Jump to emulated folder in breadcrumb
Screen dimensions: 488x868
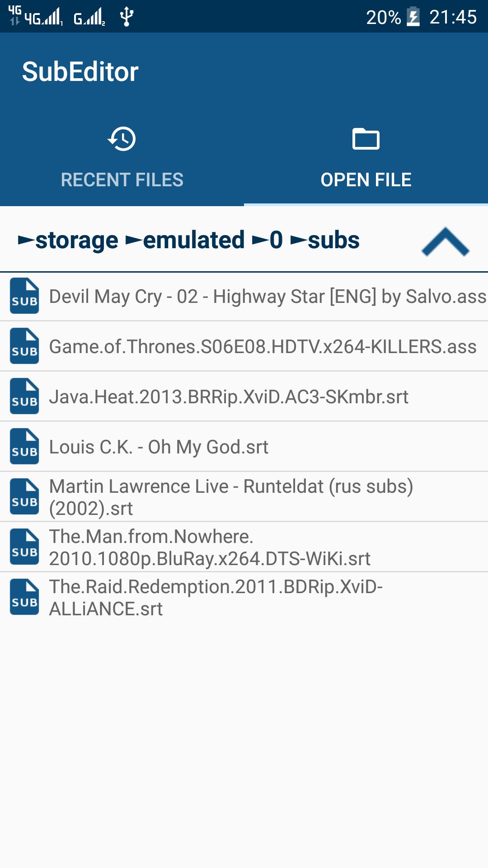click(193, 240)
